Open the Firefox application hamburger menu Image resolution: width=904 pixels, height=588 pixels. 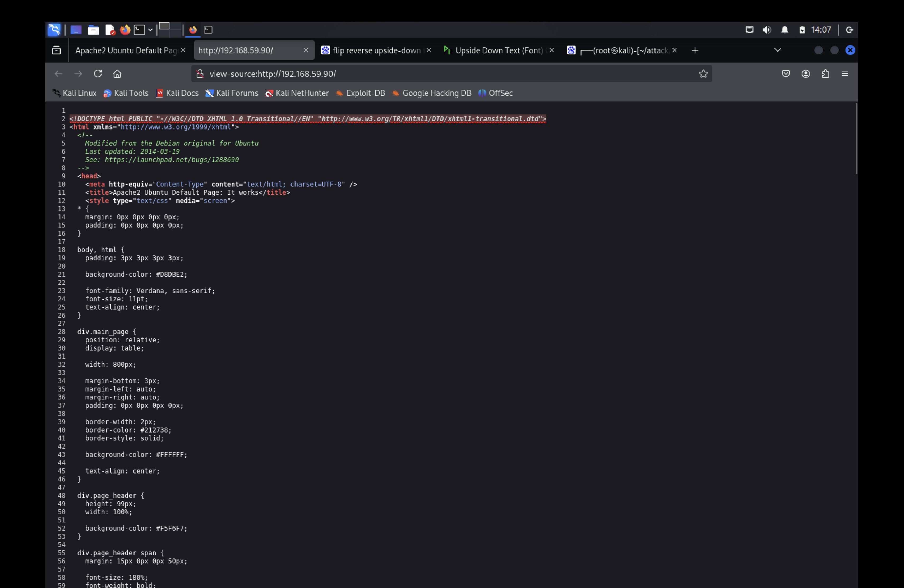(x=845, y=74)
